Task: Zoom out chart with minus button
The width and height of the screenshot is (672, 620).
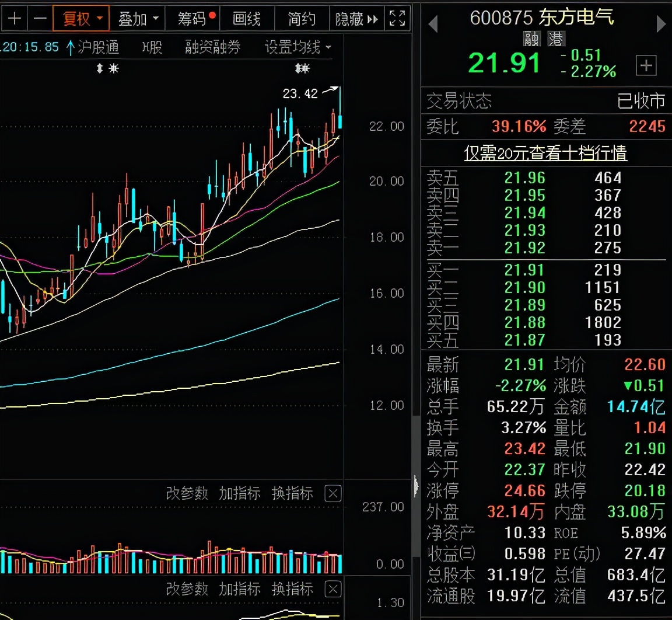Action: pyautogui.click(x=40, y=19)
